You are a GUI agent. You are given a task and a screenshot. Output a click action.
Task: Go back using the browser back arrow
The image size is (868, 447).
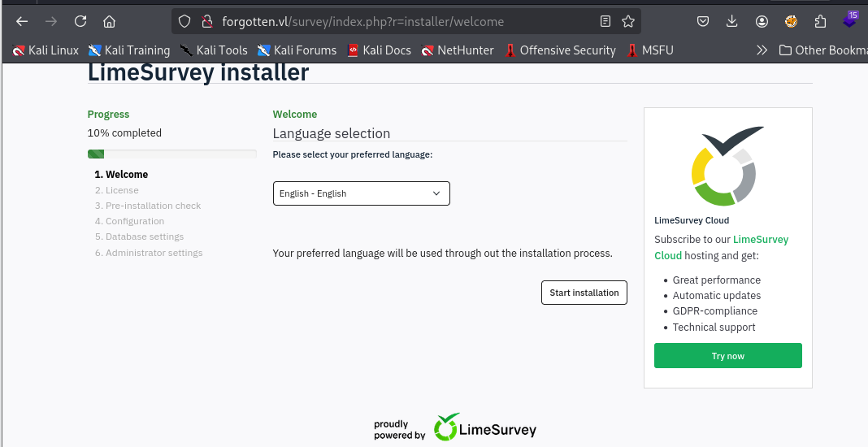[22, 22]
